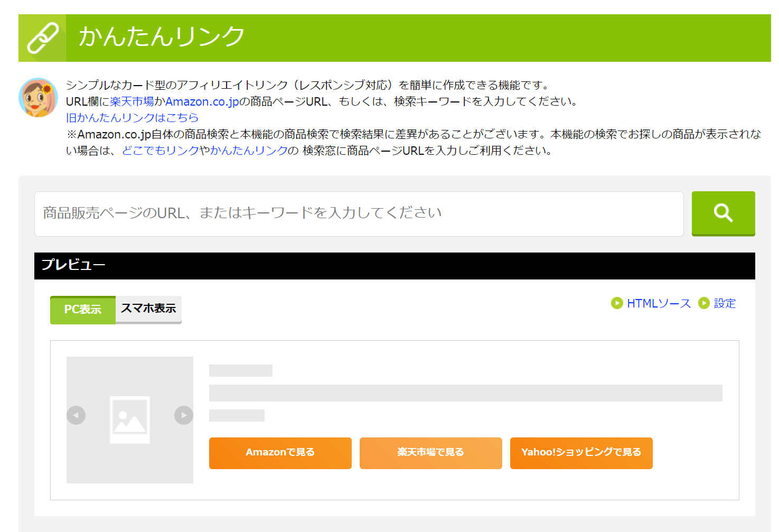This screenshot has width=779, height=532.
Task: Click the 楽天市場で見る button
Action: click(x=431, y=453)
